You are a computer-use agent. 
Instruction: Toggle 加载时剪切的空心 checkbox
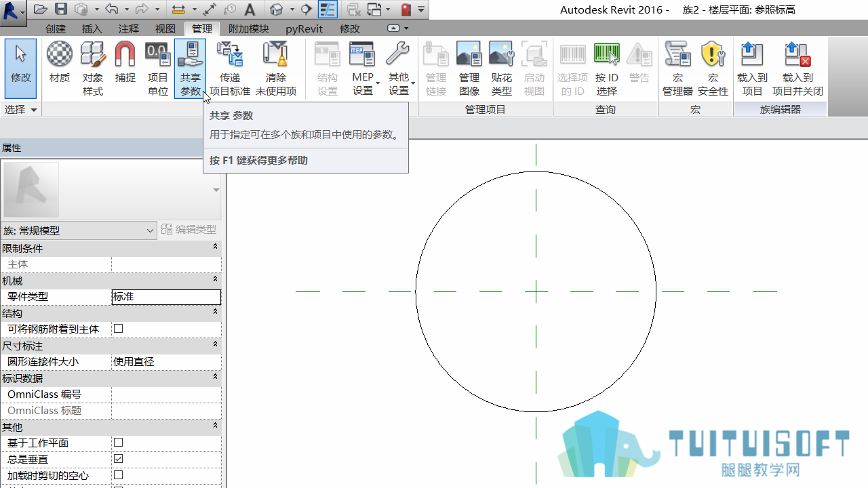[119, 475]
